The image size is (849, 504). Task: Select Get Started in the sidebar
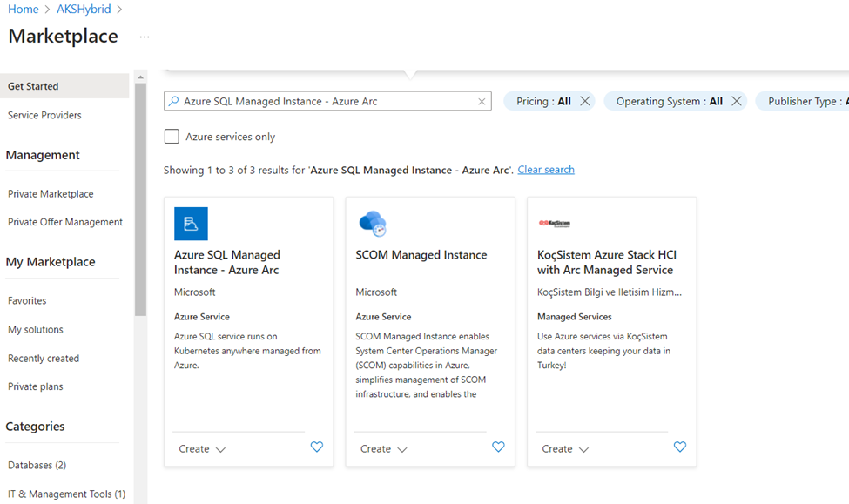click(x=64, y=86)
